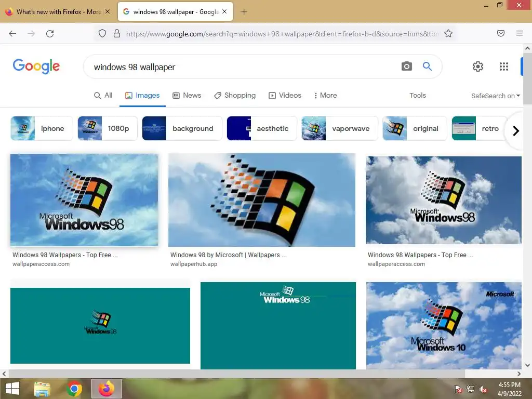The width and height of the screenshot is (532, 399).
Task: Open 'Windows 98 by Microsoft | Wallpapers' link
Action: pos(229,255)
